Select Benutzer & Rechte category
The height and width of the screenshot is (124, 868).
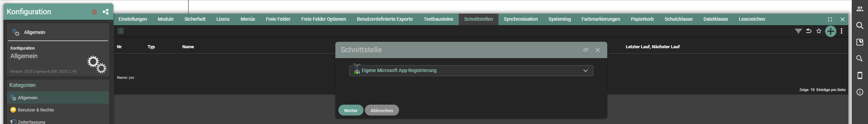click(x=58, y=110)
